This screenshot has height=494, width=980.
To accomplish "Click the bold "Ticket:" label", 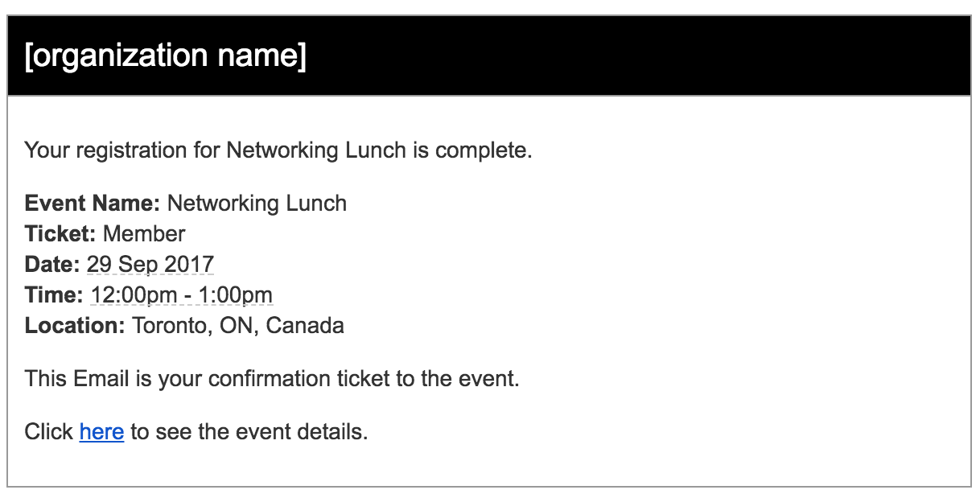I will tap(60, 234).
